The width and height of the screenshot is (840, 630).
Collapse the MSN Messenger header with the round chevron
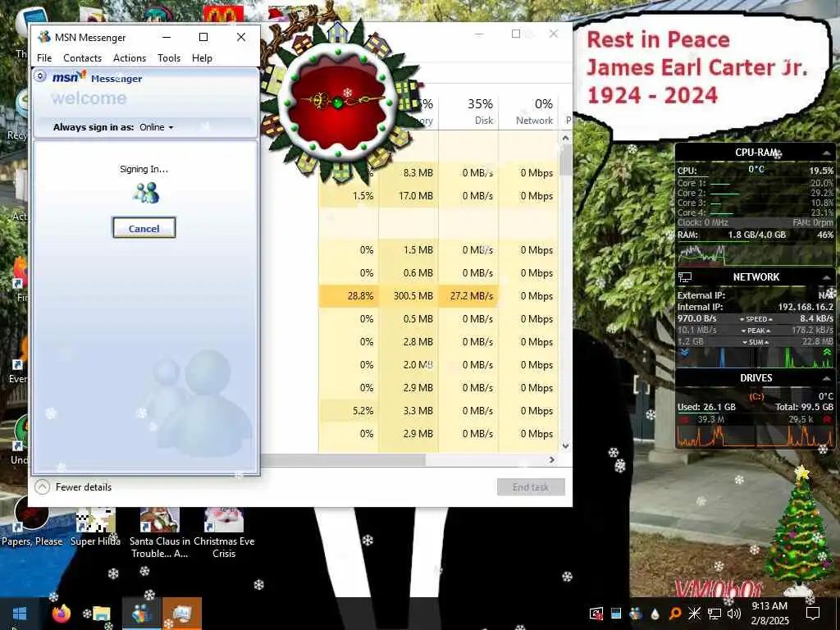(40, 76)
